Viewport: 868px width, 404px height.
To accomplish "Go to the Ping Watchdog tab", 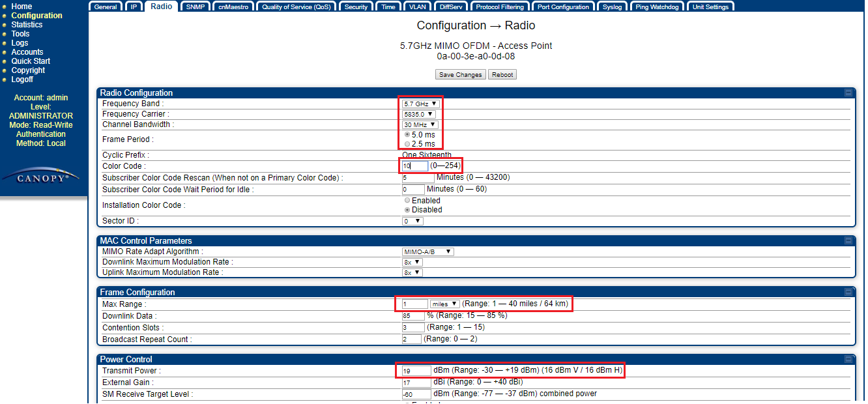I will click(x=657, y=7).
